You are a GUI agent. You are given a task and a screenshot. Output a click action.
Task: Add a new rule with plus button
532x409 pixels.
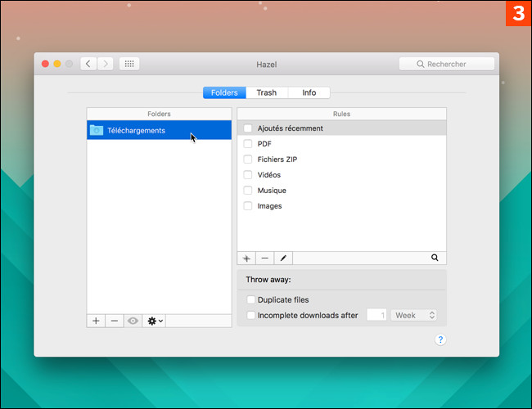click(246, 258)
